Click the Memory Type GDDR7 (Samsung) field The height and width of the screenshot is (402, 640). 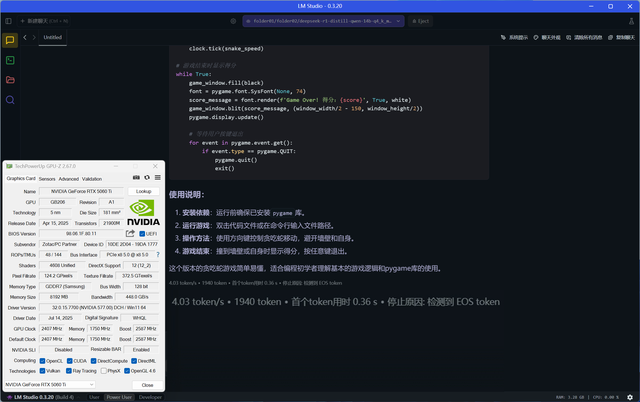pos(65,286)
